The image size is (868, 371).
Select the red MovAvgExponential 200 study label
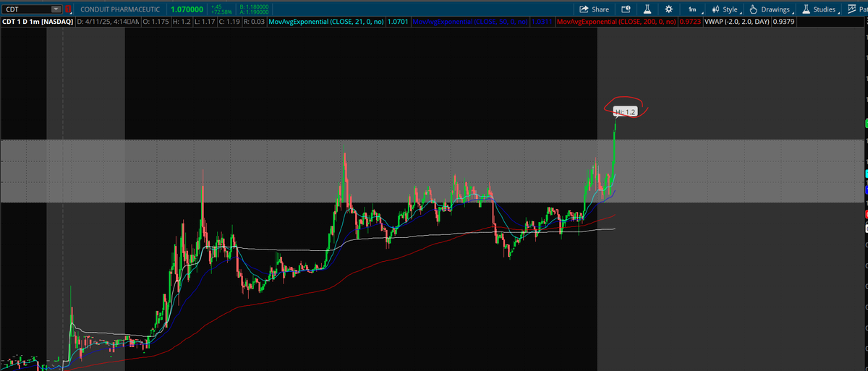(617, 22)
